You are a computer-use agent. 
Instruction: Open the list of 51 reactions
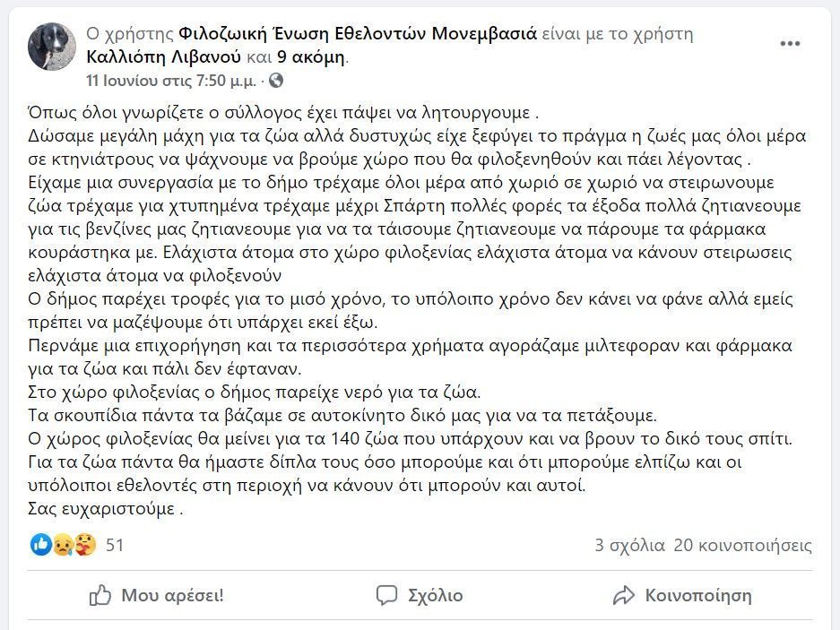click(115, 546)
